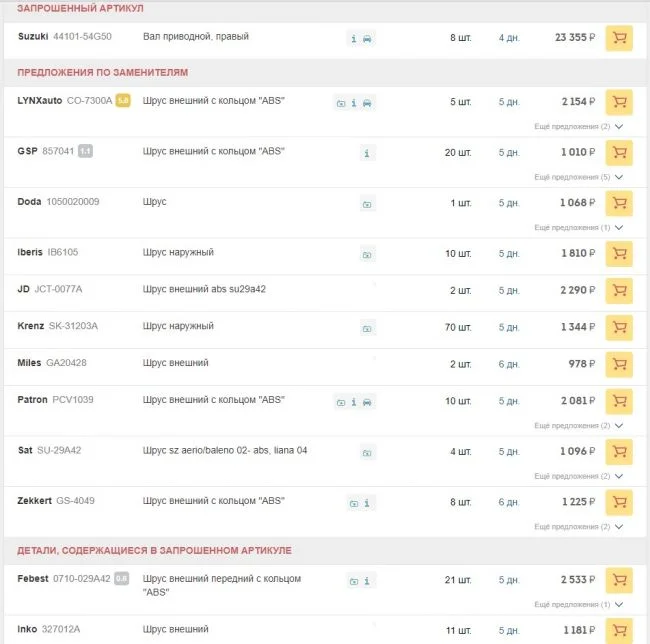Screen dimensions: 650x644
Task: Show more offers for Sat SU-29A42
Action: tap(579, 476)
